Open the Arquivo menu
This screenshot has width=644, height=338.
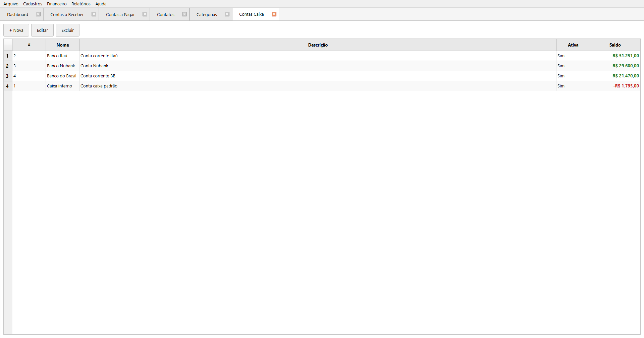(x=11, y=4)
